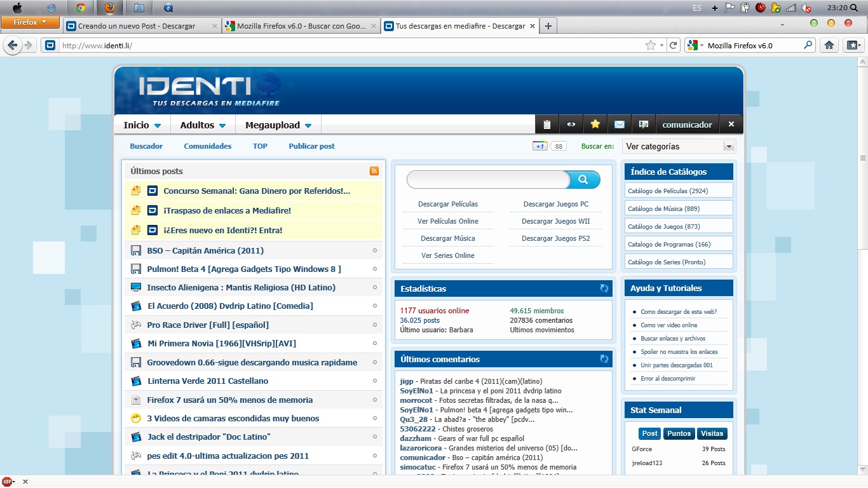Screen dimensions: 868x488
Task: Reload page with the refresh arrow
Action: pyautogui.click(x=674, y=45)
